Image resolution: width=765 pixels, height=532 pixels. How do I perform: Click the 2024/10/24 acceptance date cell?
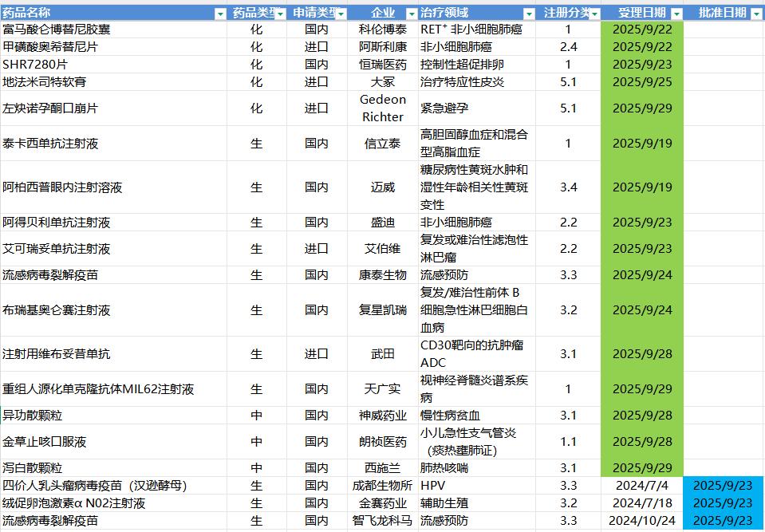[x=642, y=521]
